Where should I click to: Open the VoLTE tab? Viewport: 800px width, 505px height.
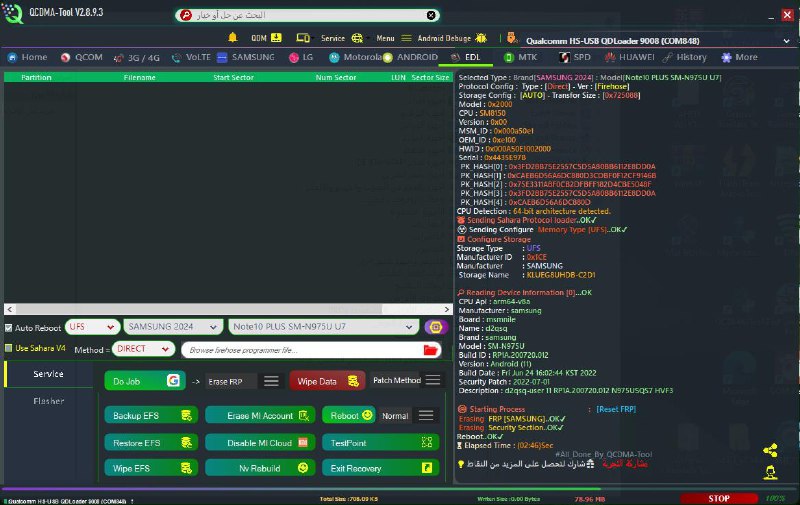tap(191, 57)
